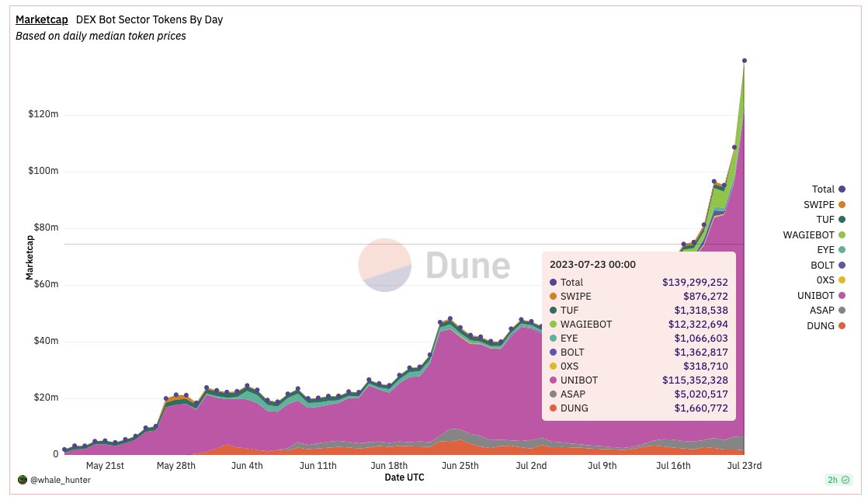This screenshot has height=500, width=868.
Task: Click the UNIBOT row in the tooltip
Action: (x=639, y=380)
